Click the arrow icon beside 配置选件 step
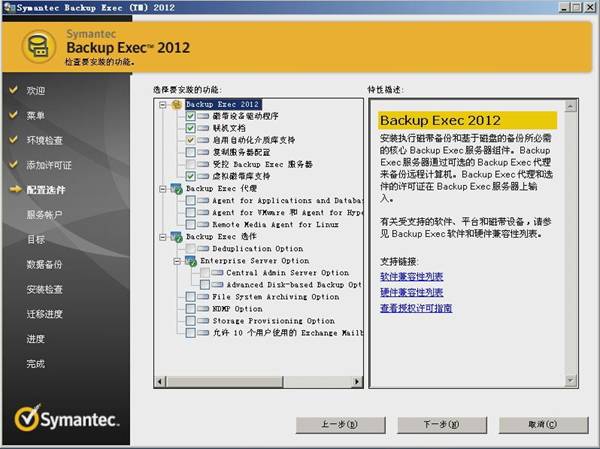This screenshot has height=449, width=600. click(14, 189)
